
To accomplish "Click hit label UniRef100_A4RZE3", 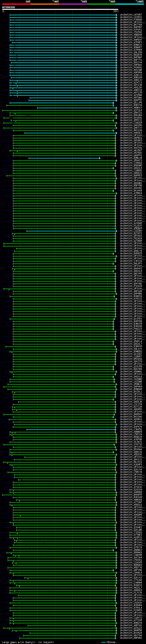I will coord(131,133).
